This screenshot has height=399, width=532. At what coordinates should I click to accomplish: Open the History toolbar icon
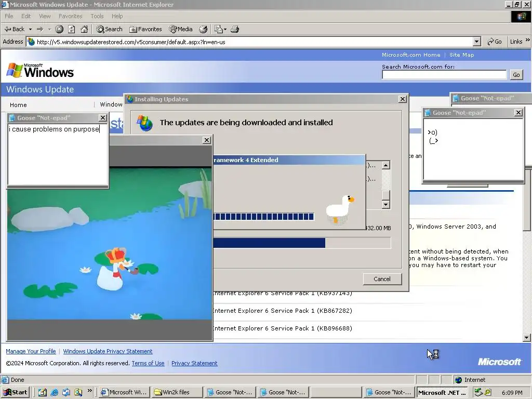(x=203, y=29)
